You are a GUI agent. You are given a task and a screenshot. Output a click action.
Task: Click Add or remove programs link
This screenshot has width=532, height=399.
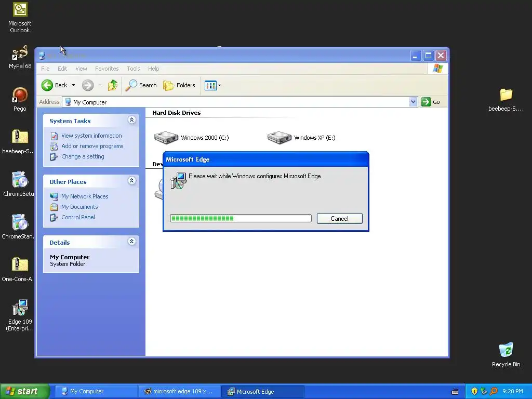click(92, 146)
